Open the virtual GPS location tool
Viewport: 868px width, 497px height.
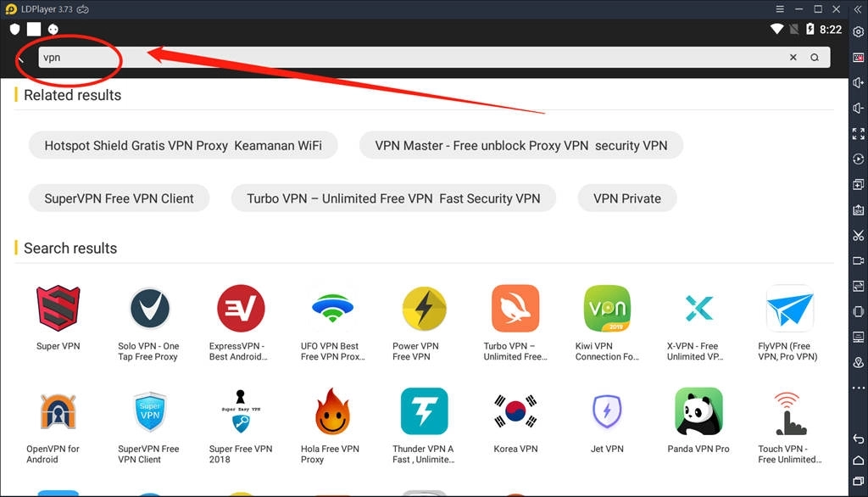[858, 362]
